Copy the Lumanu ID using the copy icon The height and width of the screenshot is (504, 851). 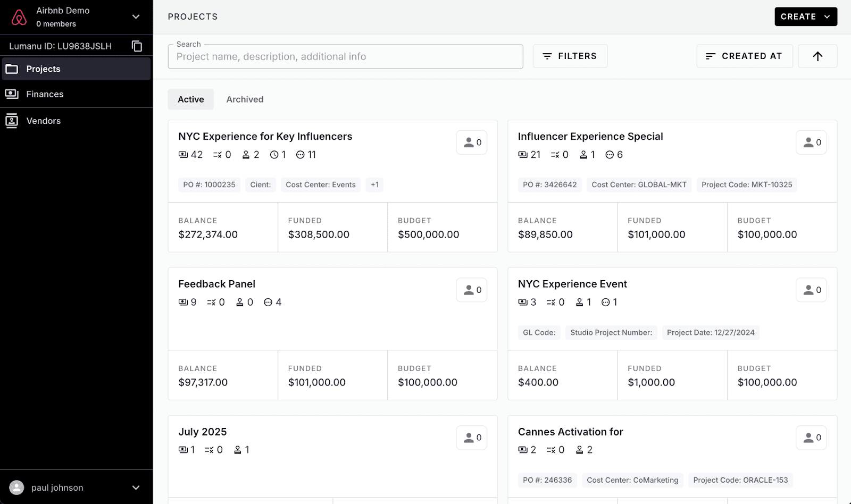[137, 46]
